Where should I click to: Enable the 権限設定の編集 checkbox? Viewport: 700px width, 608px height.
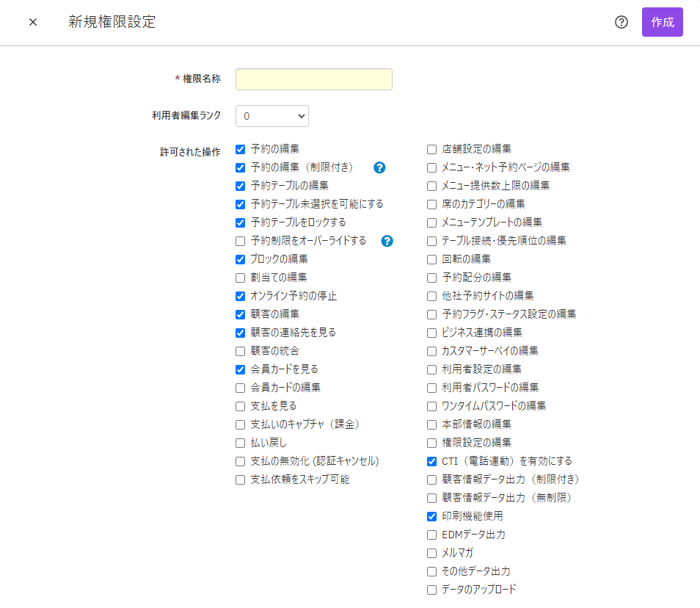pos(431,443)
